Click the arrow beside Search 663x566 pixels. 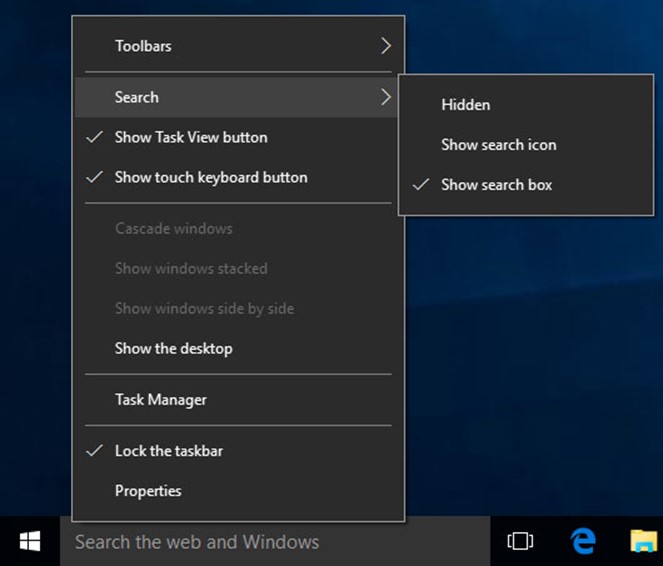385,97
